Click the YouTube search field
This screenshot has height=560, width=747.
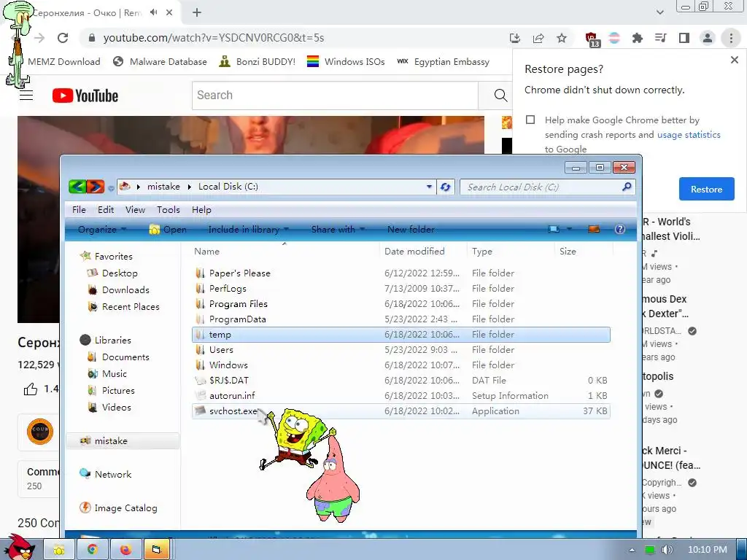[335, 96]
